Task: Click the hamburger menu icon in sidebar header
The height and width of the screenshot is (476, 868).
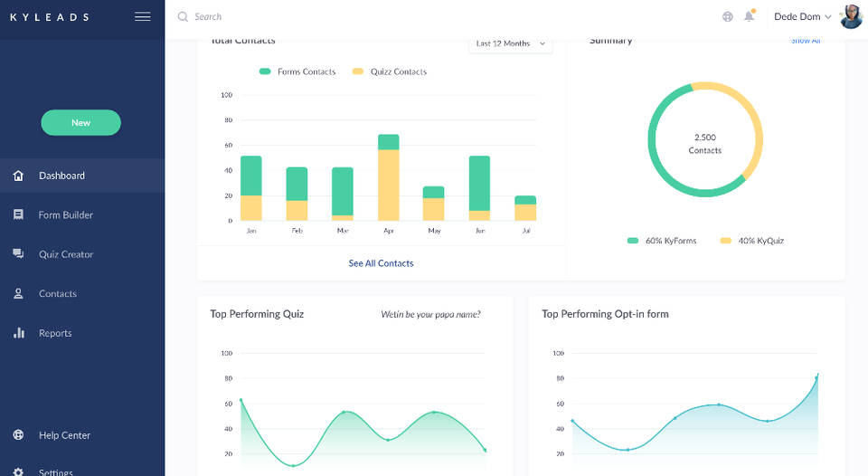Action: (x=142, y=16)
